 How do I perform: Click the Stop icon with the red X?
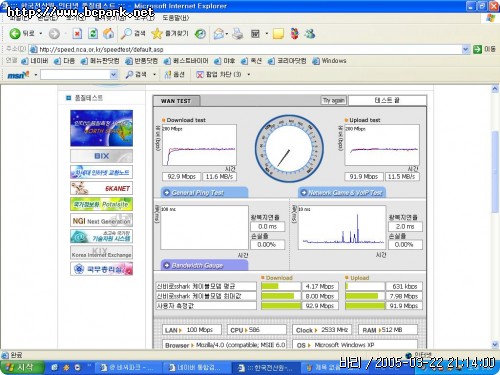tap(77, 33)
